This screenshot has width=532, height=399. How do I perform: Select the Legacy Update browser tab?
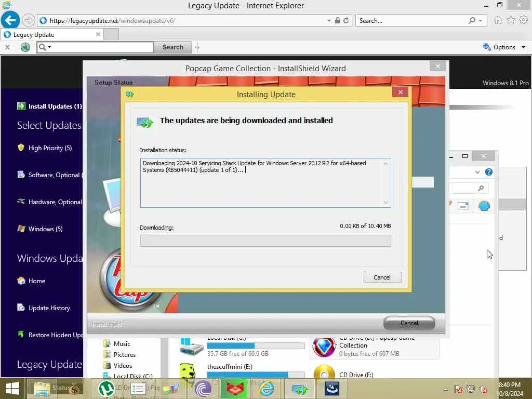[51, 35]
